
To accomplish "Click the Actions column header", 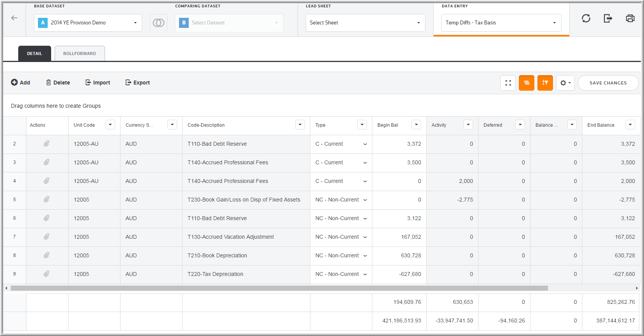I will [47, 125].
